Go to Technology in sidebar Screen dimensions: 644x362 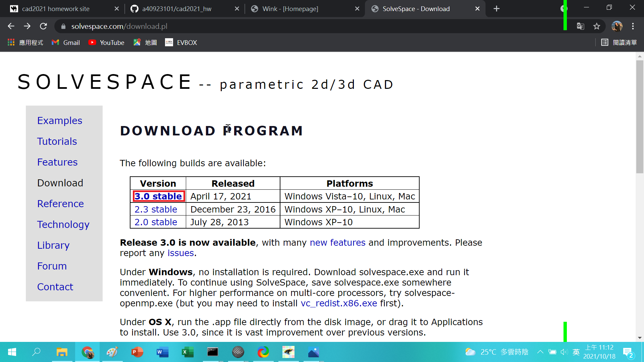[63, 225]
